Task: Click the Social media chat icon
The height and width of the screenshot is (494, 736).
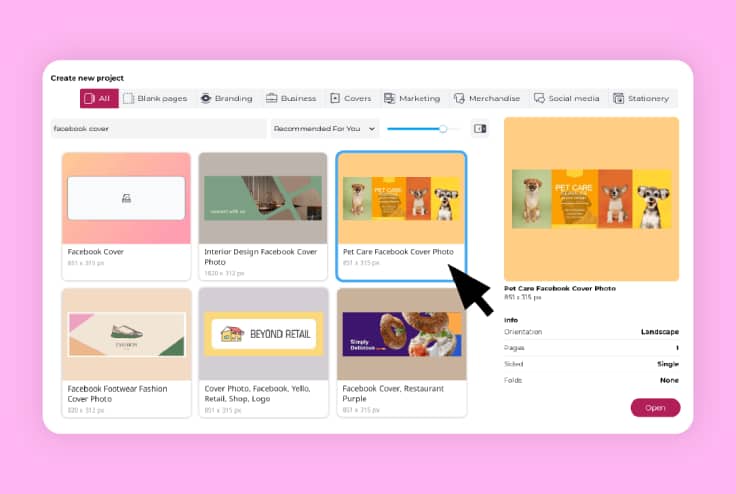Action: [x=539, y=98]
